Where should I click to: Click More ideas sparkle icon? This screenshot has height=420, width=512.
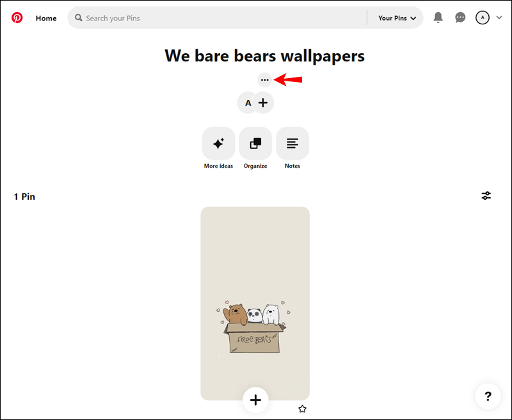coord(218,143)
